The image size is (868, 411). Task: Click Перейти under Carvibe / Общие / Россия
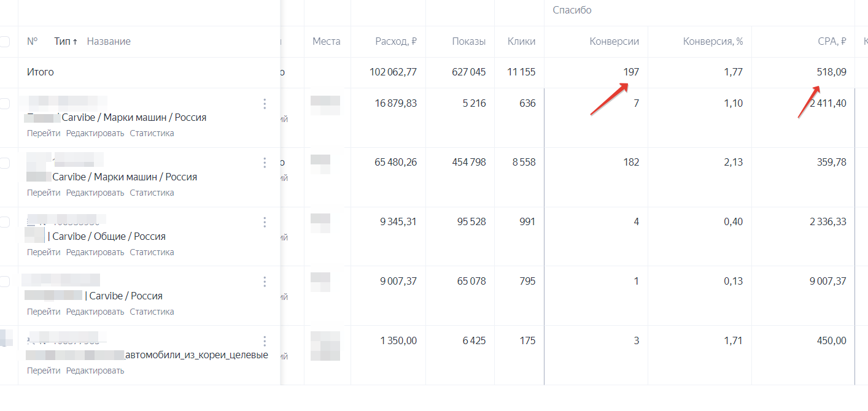tap(44, 252)
